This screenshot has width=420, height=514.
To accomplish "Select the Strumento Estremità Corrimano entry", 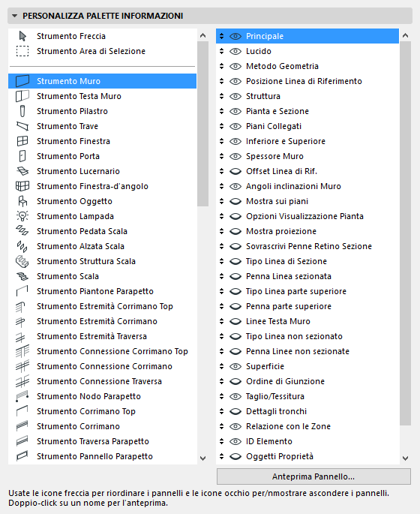I will click(102, 321).
